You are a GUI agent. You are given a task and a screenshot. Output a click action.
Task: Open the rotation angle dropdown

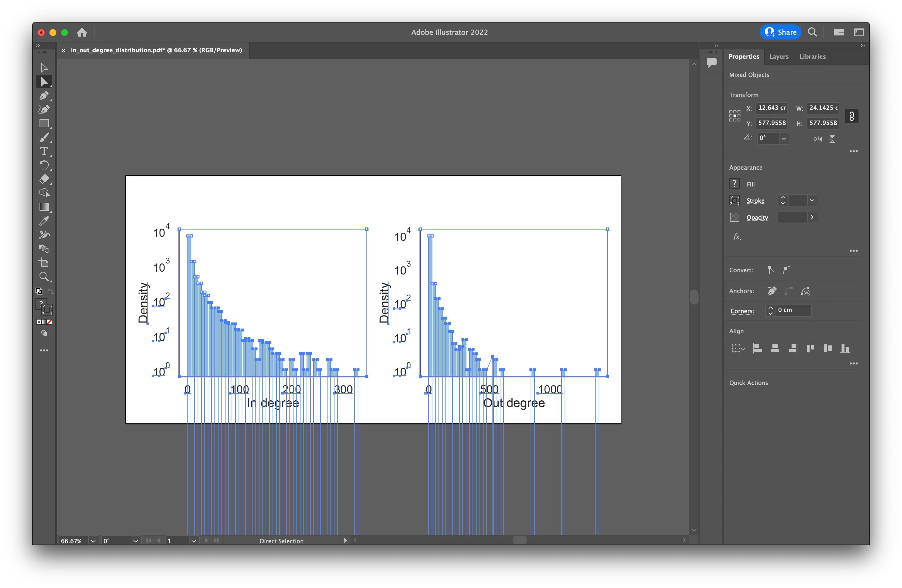[784, 138]
